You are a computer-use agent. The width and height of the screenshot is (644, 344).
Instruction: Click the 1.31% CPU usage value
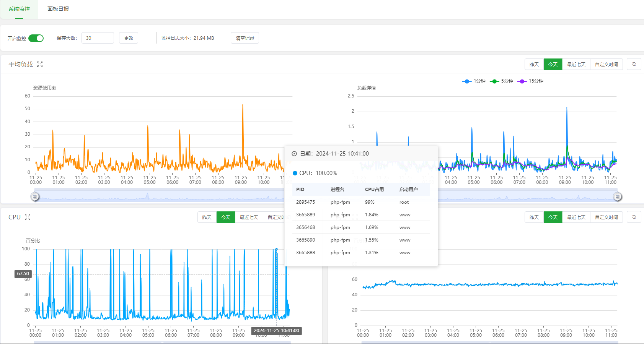point(372,253)
